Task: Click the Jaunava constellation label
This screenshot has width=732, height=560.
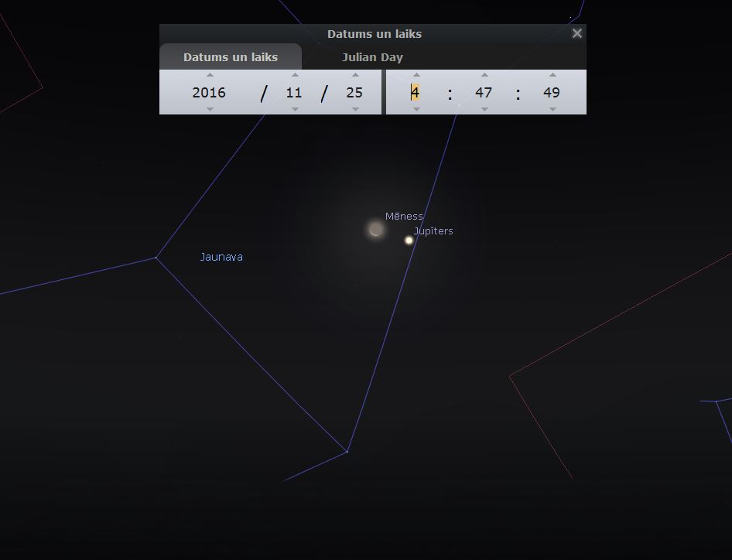Action: point(221,257)
